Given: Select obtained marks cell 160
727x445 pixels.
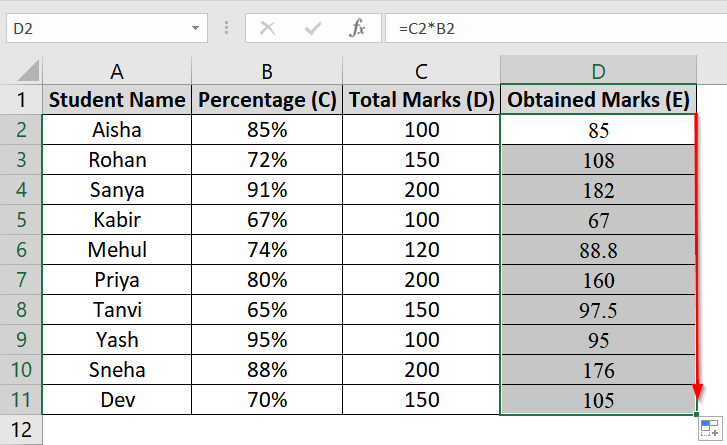Looking at the screenshot, I should (598, 280).
